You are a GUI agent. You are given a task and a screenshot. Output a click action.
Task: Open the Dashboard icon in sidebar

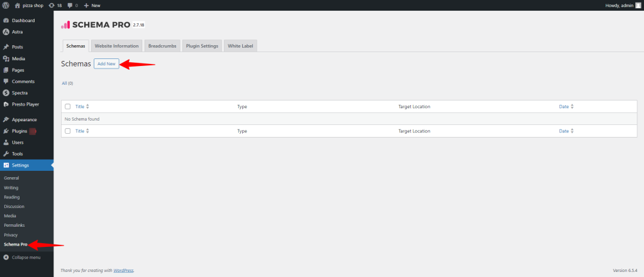(x=6, y=20)
